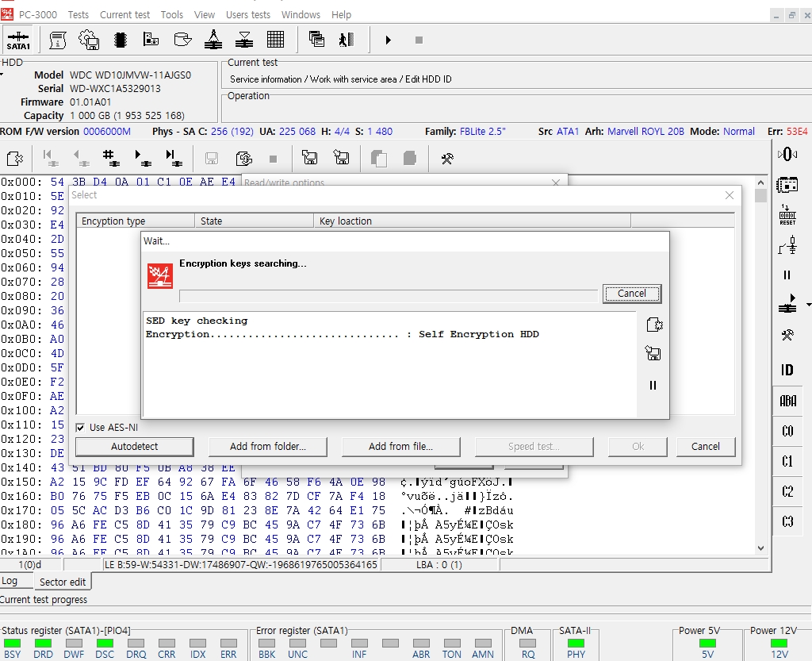This screenshot has height=661, width=812.
Task: Click the play arrow icon in top toolbar
Action: [388, 40]
